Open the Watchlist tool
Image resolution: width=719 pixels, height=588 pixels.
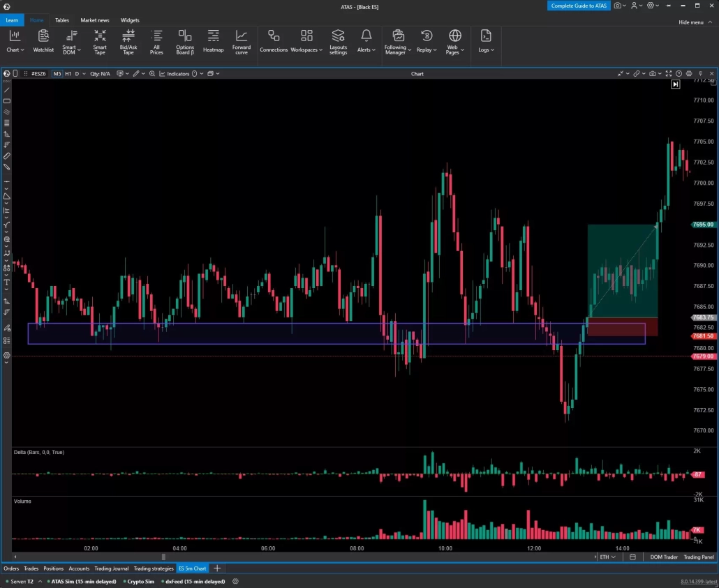pos(43,42)
